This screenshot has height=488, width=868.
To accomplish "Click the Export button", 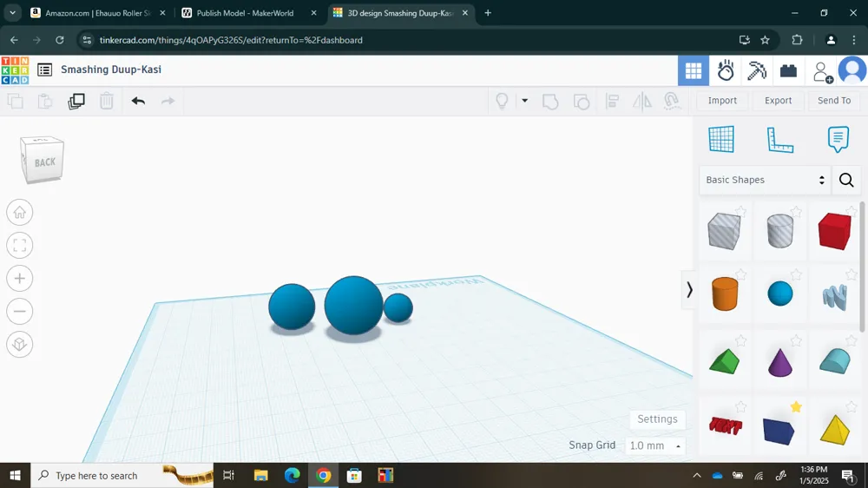I will click(x=778, y=100).
